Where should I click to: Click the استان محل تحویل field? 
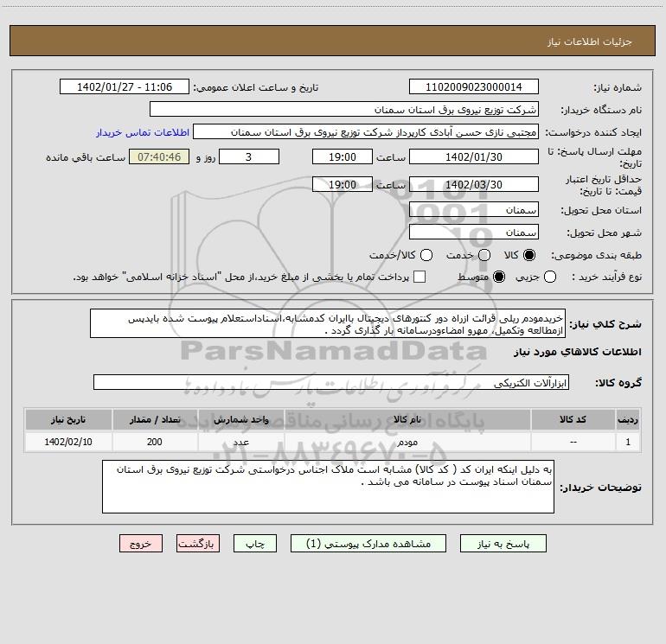coord(474,210)
